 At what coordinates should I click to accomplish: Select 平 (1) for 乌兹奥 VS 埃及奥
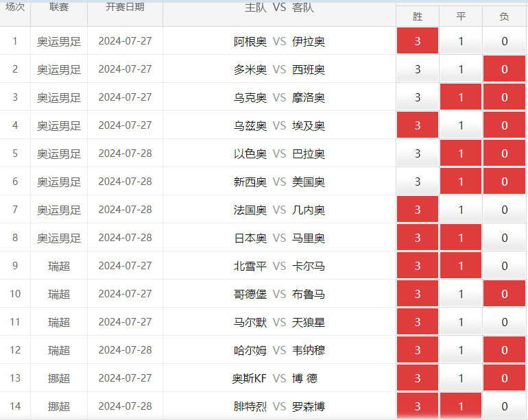[461, 125]
